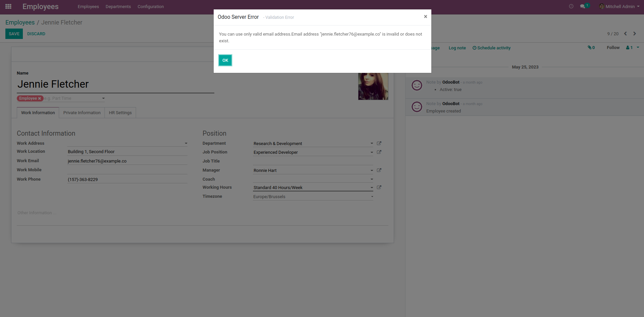Viewport: 644px width, 317px height.
Task: Switch to HR Settings tab
Action: 120,113
